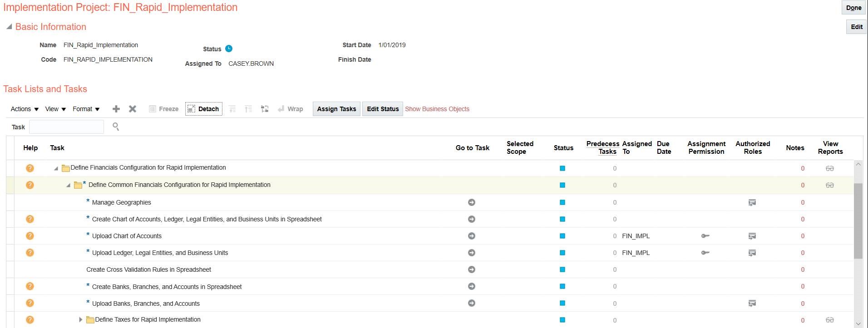Image resolution: width=868 pixels, height=328 pixels.
Task: Open Go to Task for Manage Geographies
Action: coord(472,202)
